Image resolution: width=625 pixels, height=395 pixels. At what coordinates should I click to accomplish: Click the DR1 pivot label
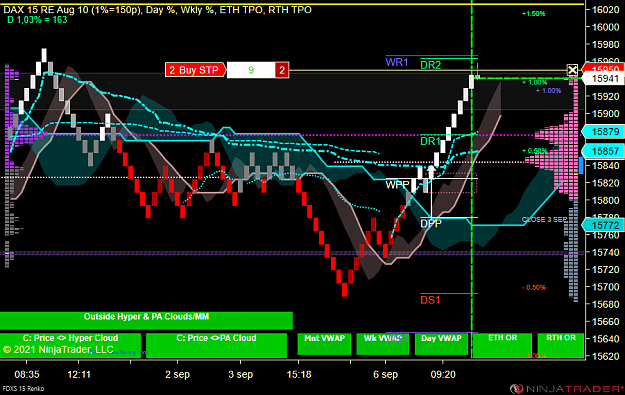tap(430, 141)
